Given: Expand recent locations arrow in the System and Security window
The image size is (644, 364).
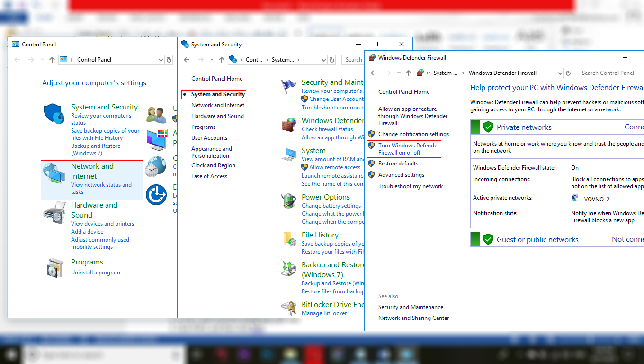Looking at the screenshot, I should (x=212, y=60).
